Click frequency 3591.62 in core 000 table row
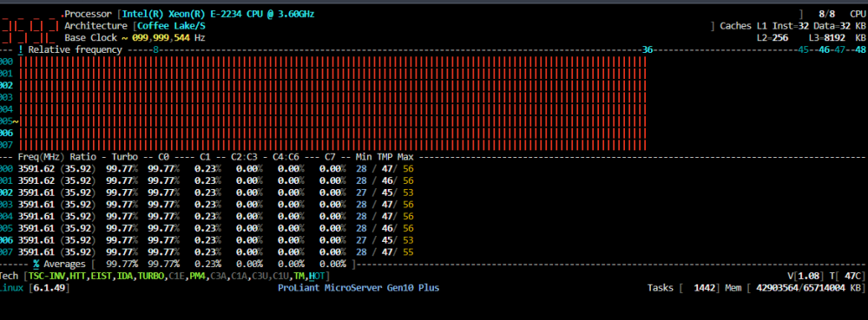The image size is (868, 320). (x=36, y=168)
